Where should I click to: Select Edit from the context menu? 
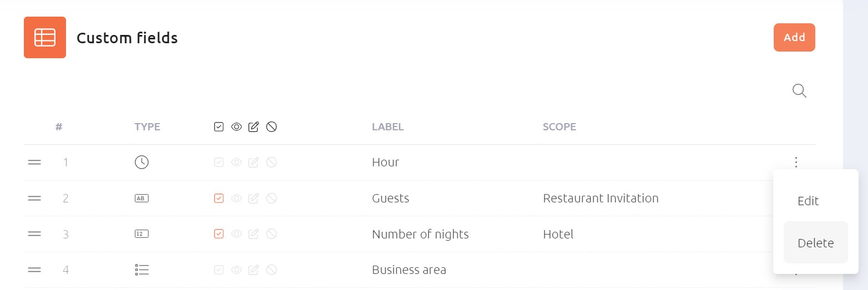(x=808, y=201)
